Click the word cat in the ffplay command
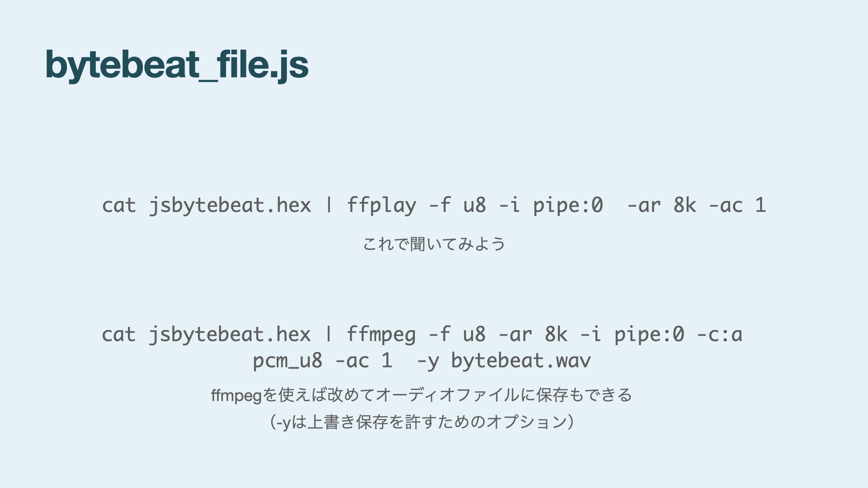868x488 pixels. point(119,206)
